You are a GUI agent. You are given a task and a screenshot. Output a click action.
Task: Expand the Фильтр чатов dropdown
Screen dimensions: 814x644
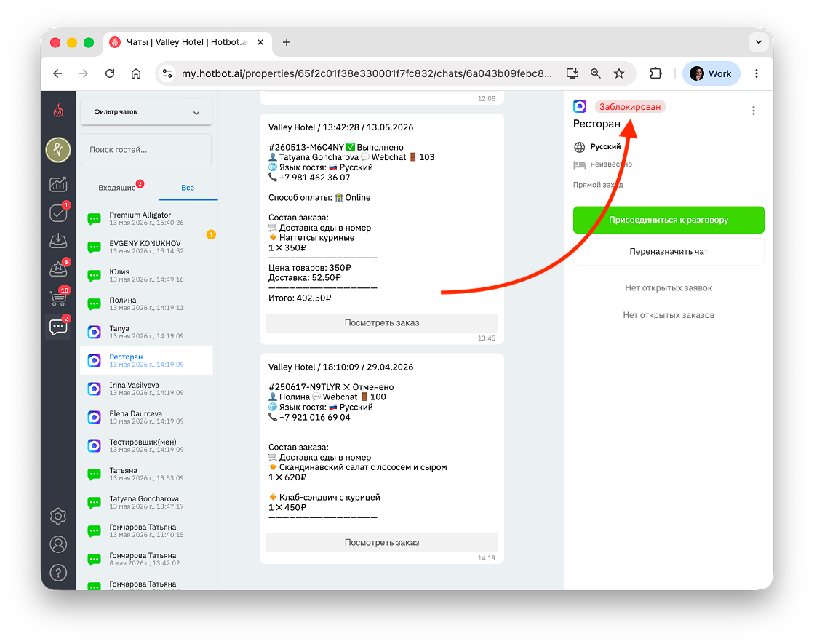pos(146,112)
